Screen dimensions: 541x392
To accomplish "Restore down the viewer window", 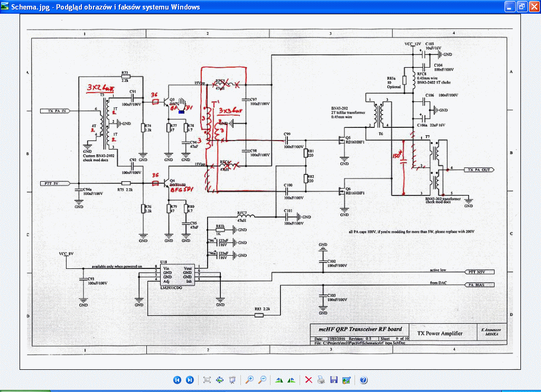I will tap(521, 6).
